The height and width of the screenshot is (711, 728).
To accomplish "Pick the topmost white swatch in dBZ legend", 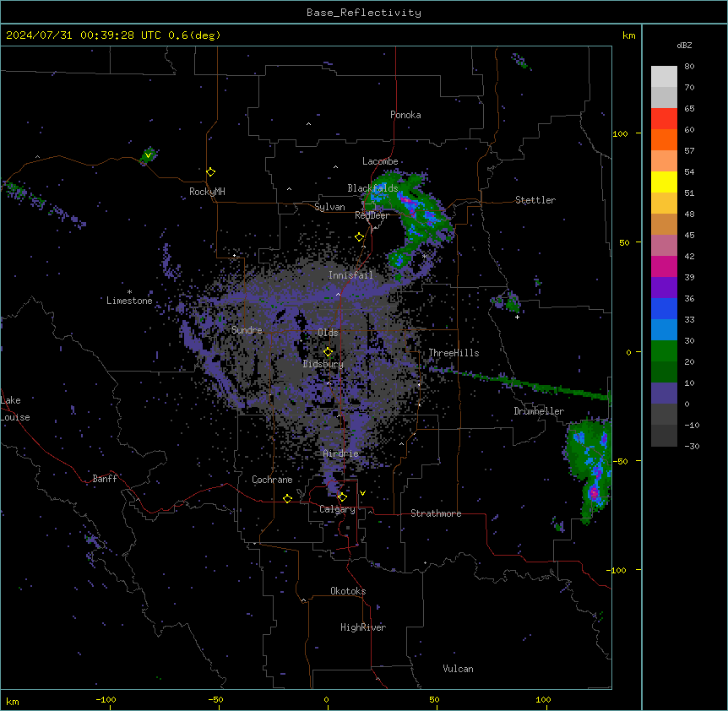I will point(664,77).
